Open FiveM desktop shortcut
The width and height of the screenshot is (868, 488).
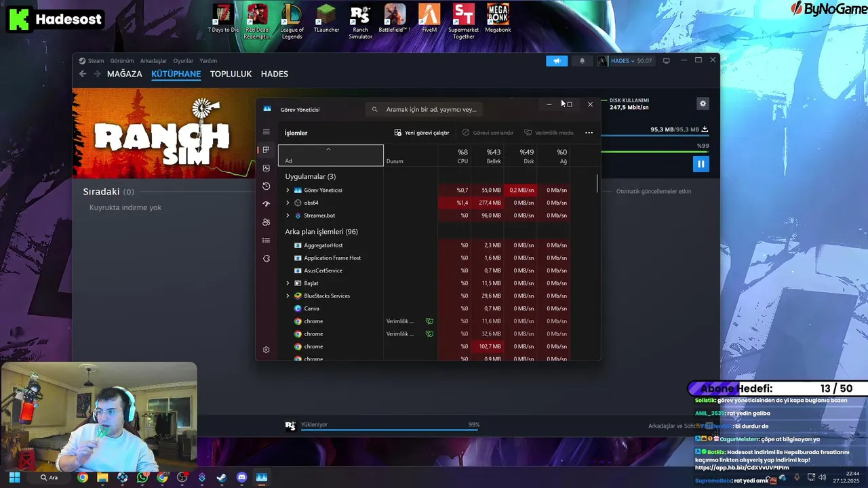point(429,19)
